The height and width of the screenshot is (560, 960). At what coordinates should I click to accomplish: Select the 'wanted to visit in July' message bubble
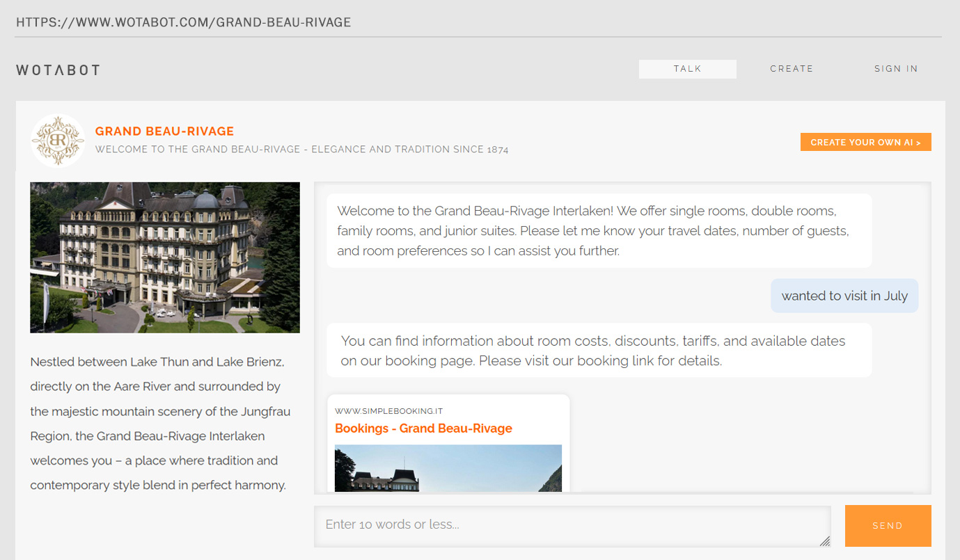[844, 295]
